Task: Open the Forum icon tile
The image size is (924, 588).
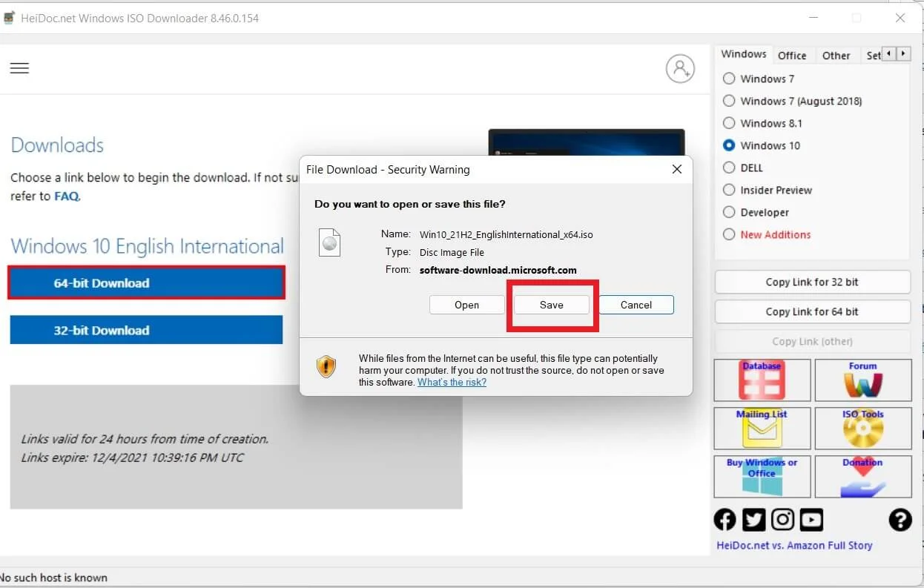Action: 862,380
